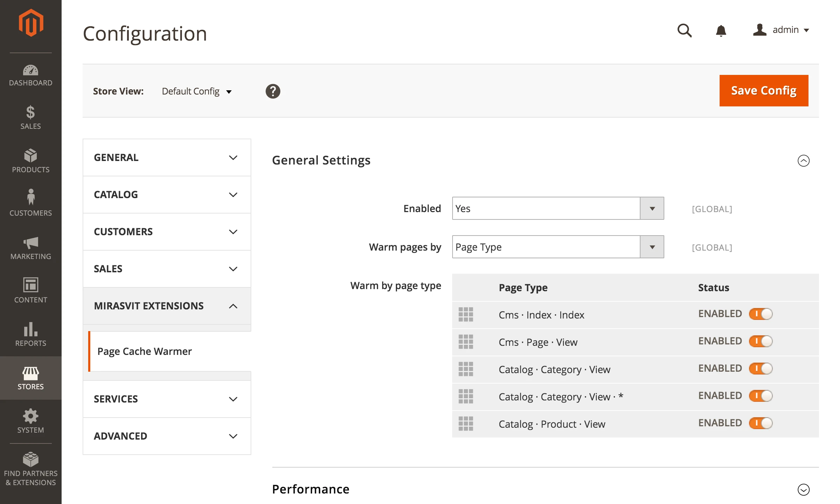Open the Store View selector
This screenshot has width=840, height=504.
point(197,91)
